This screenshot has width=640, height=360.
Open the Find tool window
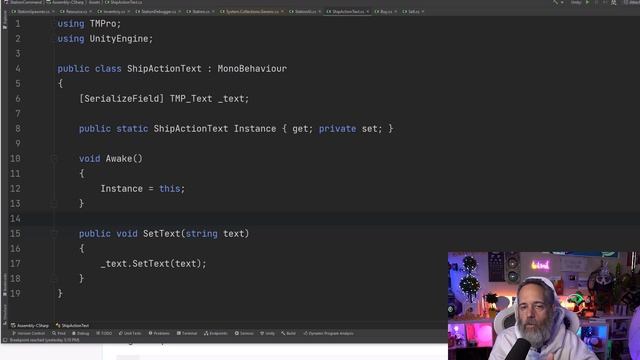tap(59, 333)
